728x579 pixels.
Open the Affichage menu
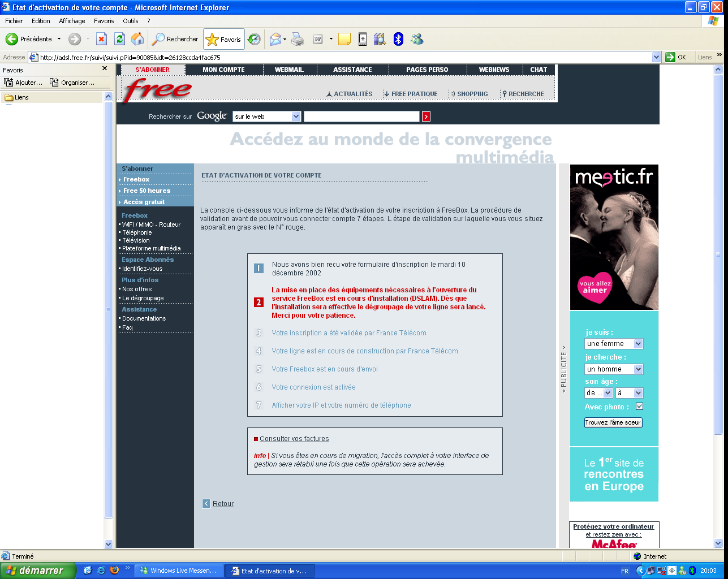click(x=72, y=21)
